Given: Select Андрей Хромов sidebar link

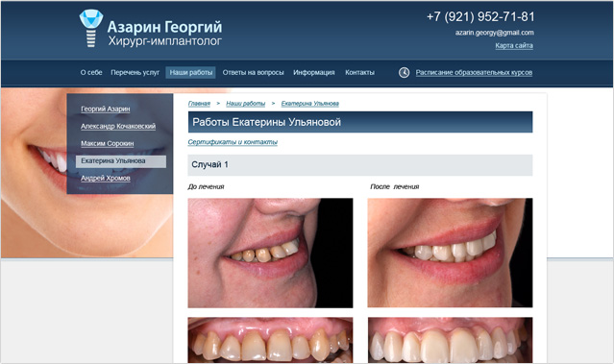Looking at the screenshot, I should pos(106,178).
